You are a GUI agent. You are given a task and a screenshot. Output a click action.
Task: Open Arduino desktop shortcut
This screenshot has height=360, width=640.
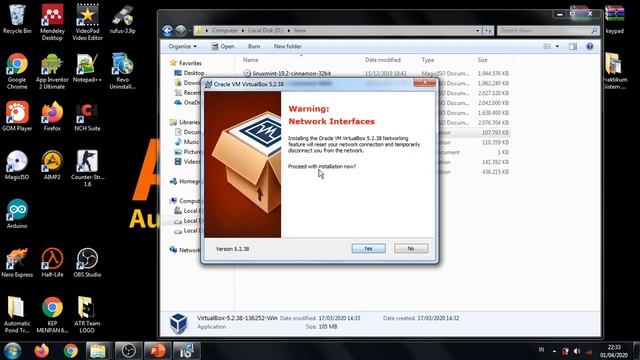[17, 213]
